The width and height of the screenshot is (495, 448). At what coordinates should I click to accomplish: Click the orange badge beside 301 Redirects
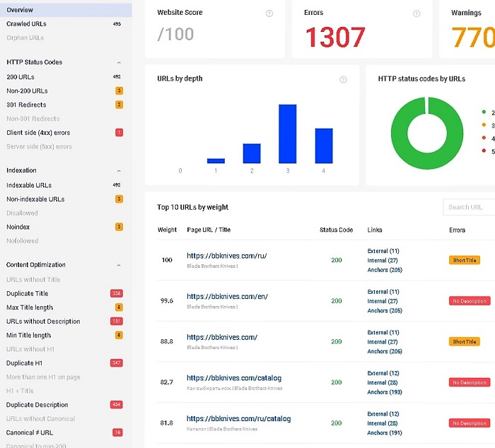click(119, 105)
